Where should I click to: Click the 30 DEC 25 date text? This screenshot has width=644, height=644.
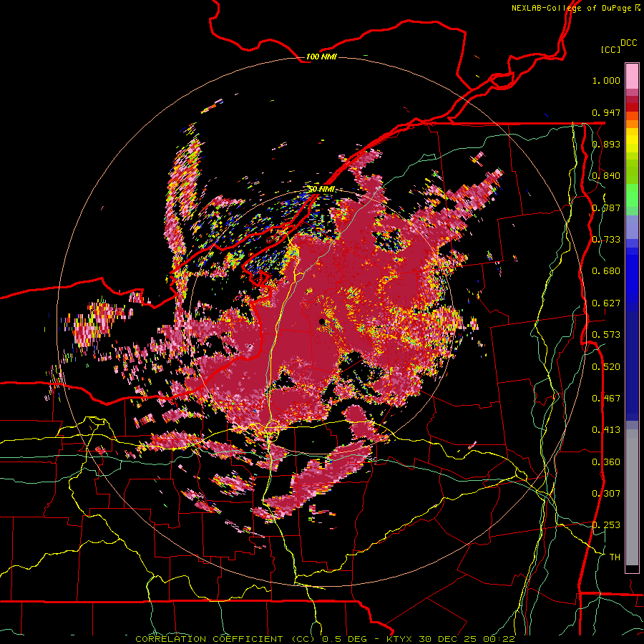449,639
